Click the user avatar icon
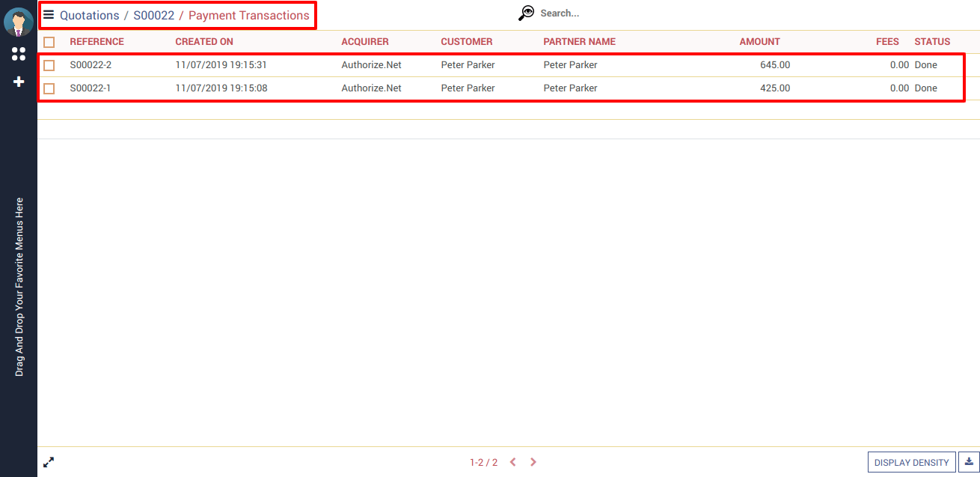Screen dimensions: 980x477 (x=18, y=22)
